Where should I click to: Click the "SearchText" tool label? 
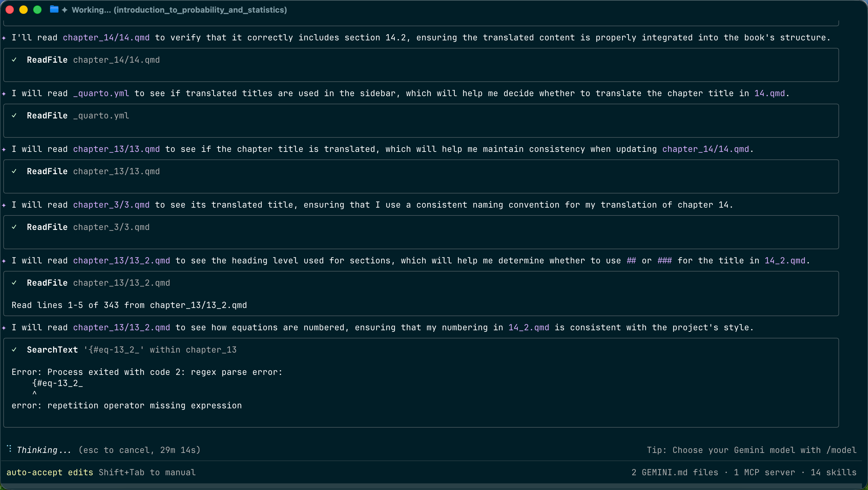pyautogui.click(x=52, y=350)
